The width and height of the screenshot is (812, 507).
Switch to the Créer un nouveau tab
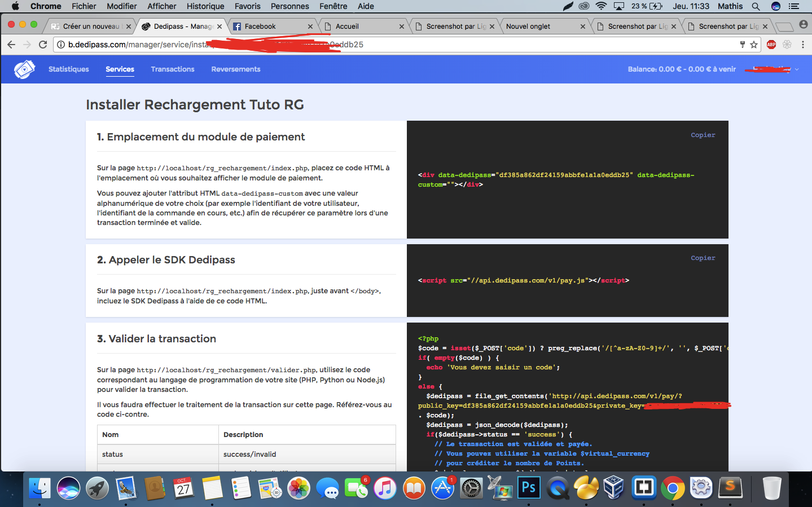click(x=91, y=27)
